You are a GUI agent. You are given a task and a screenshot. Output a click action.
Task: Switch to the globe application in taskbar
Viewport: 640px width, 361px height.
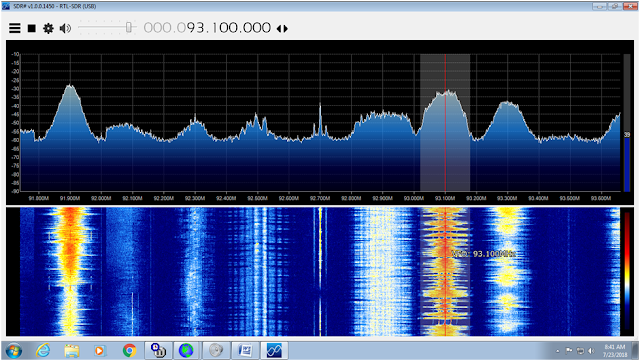click(187, 351)
